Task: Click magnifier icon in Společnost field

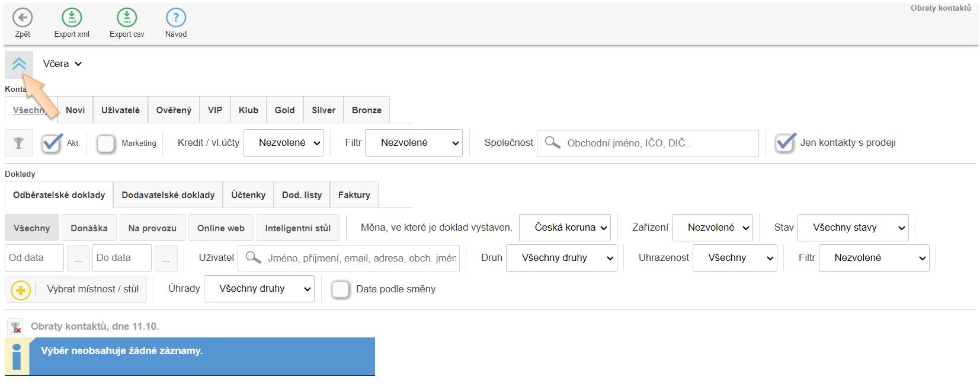Action: tap(552, 143)
